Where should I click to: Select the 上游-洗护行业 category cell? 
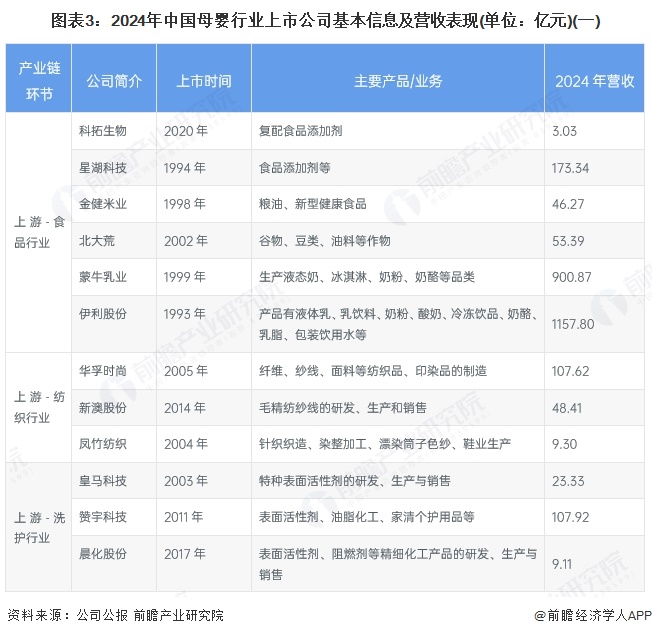(40, 528)
